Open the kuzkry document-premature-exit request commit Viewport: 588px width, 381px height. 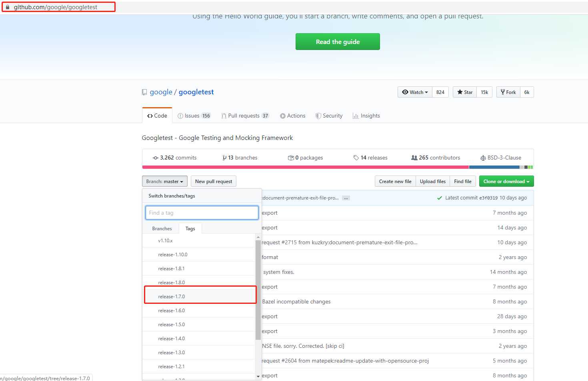click(339, 242)
